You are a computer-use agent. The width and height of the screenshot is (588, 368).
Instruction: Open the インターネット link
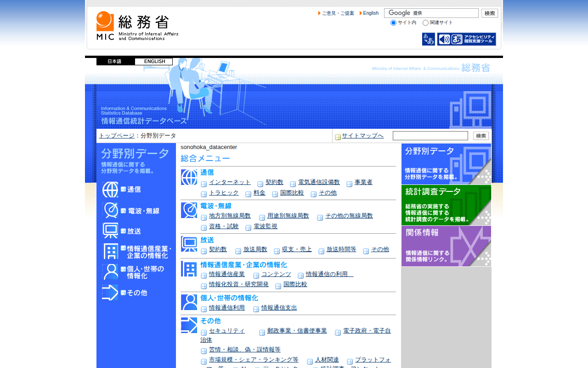click(230, 182)
